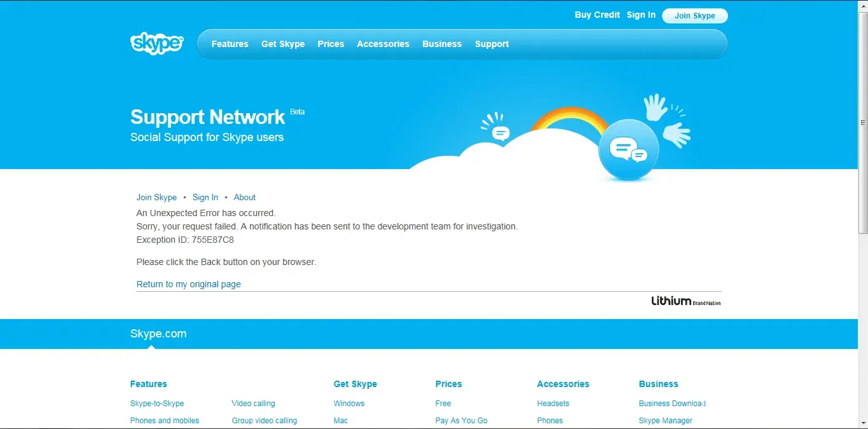Click the large chat bubble icon
Viewport: 868px width, 429px height.
628,150
